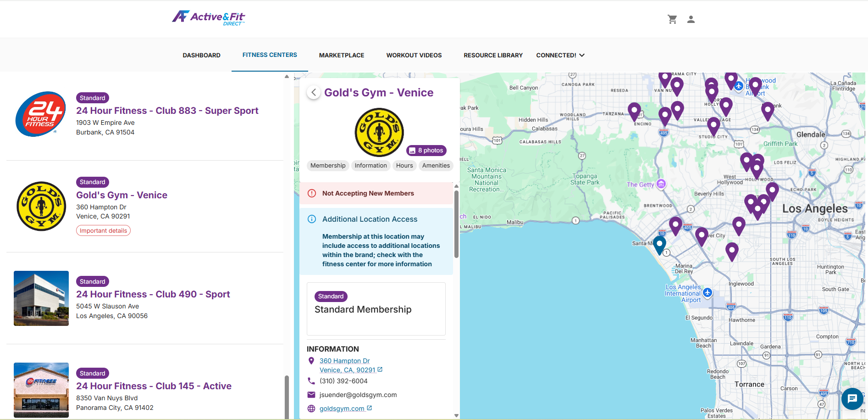The image size is (868, 420).
Task: Click scroll-up arrow of fitness list
Action: click(x=287, y=77)
